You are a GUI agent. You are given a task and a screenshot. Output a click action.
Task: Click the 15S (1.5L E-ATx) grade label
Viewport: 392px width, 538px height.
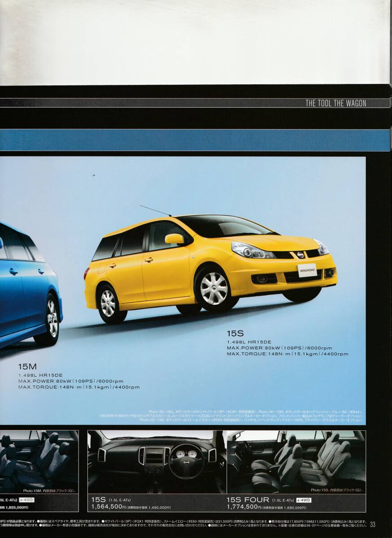point(111,499)
